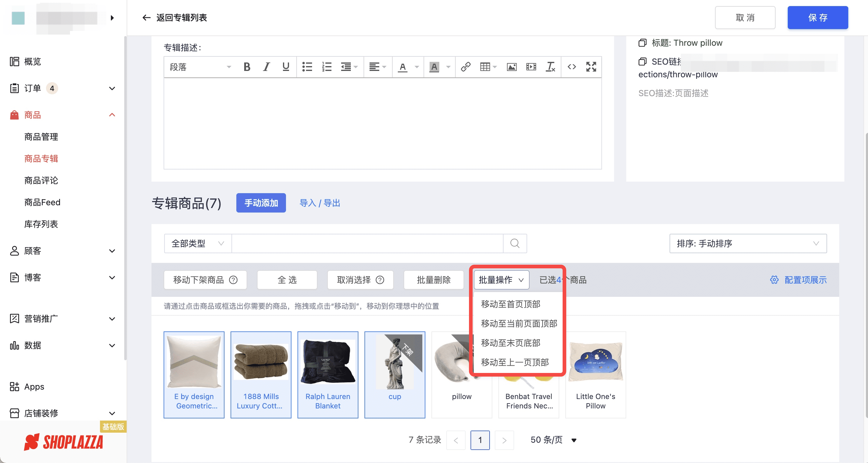
Task: Click the 取消 button at the top
Action: tap(745, 18)
